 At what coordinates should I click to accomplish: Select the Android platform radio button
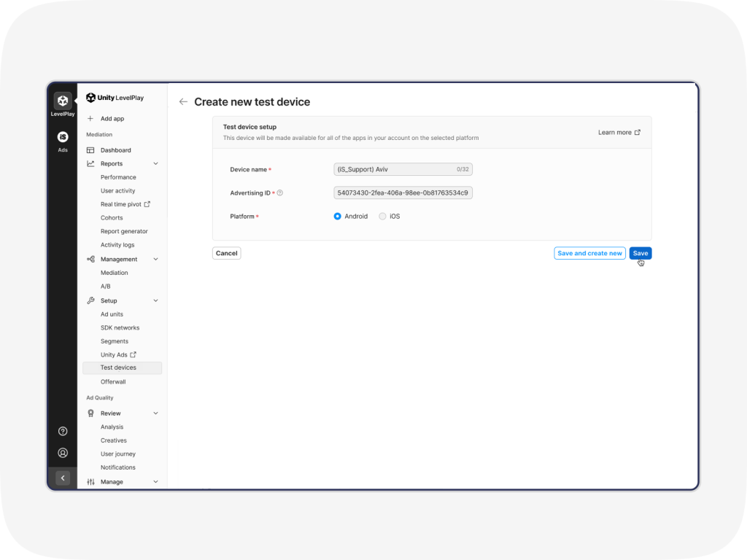336,216
